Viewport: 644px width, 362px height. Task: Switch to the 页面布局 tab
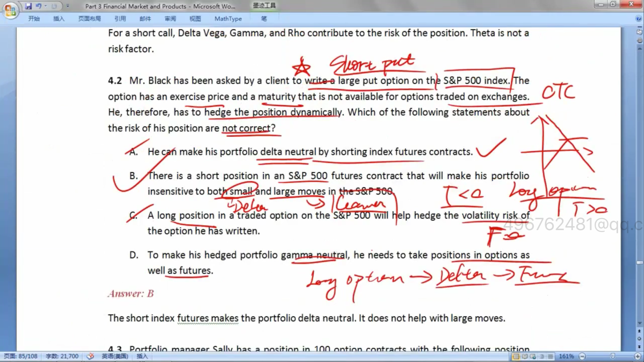tap(89, 19)
